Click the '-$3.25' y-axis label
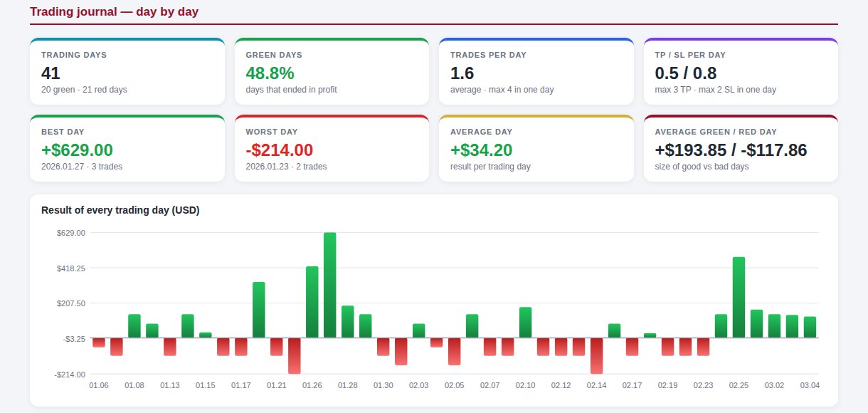 (73, 339)
